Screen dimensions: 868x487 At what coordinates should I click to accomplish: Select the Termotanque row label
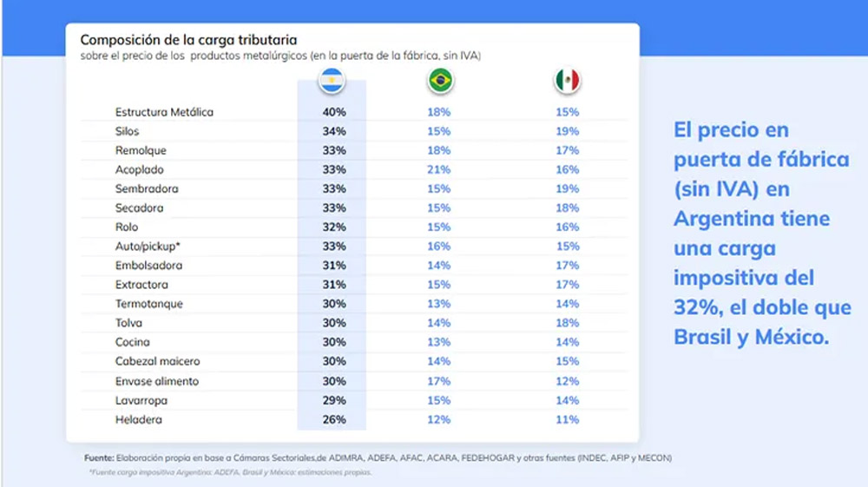149,304
